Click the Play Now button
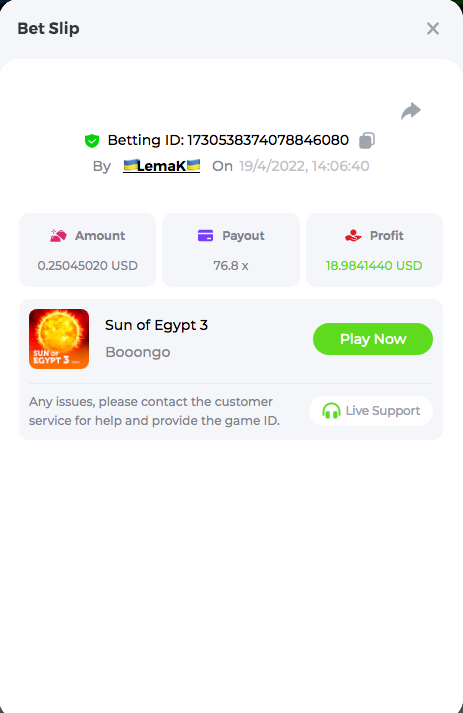The width and height of the screenshot is (463, 713). 373,339
